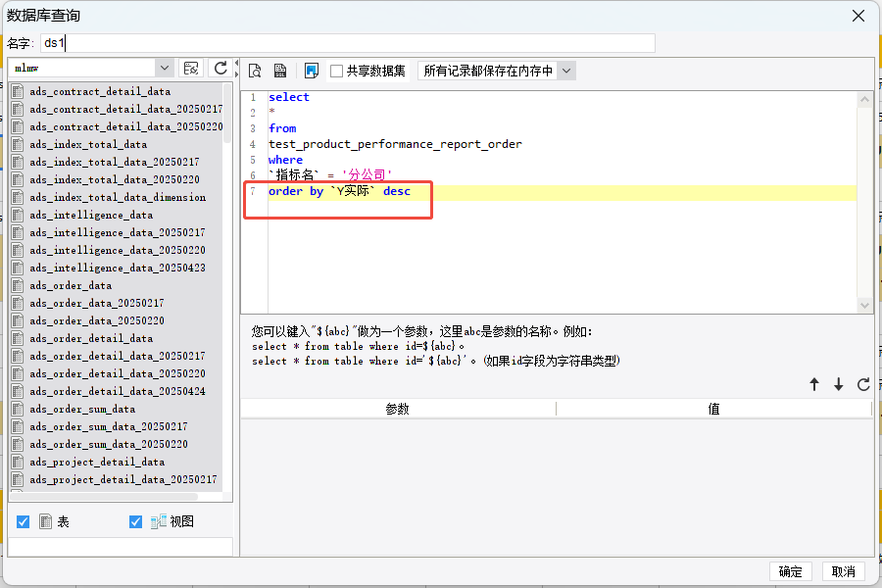The height and width of the screenshot is (588, 882).
Task: Click the table icon beside ads_project_detail_data
Action: coord(18,462)
